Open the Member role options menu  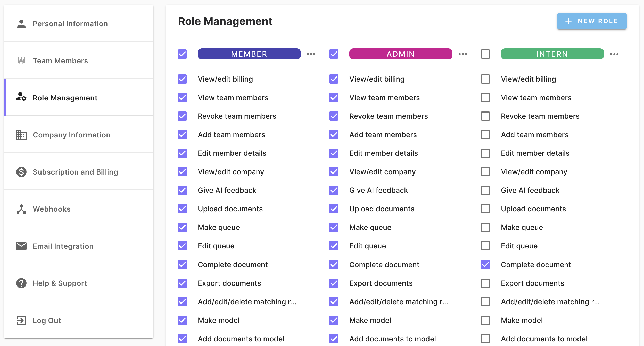311,54
